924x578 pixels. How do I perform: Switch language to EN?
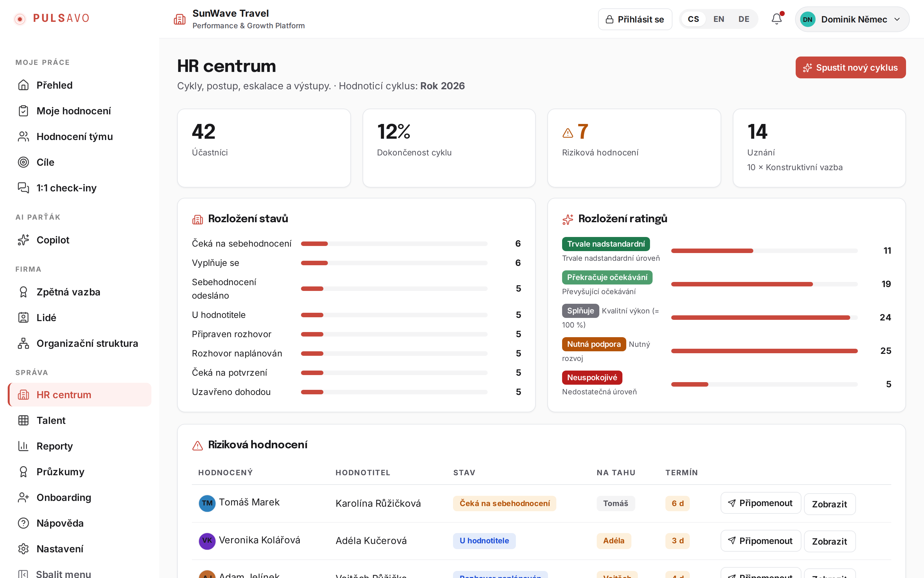pos(719,19)
